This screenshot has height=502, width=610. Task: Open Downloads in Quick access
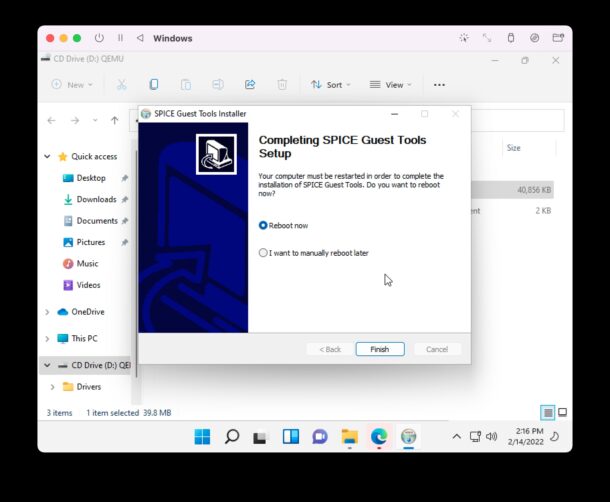96,199
